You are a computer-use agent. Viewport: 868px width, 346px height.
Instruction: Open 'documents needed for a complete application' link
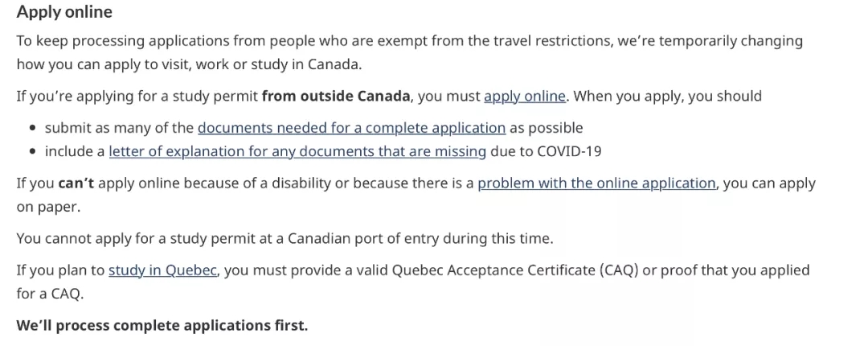tap(351, 127)
